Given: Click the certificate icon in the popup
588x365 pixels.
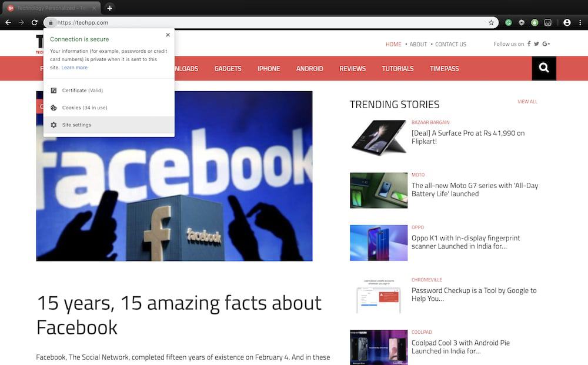Looking at the screenshot, I should click(54, 91).
